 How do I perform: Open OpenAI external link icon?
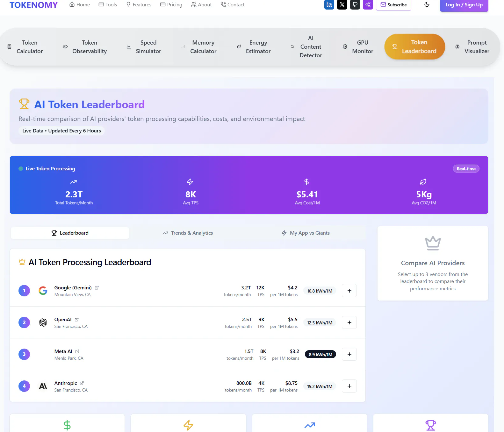pos(77,320)
